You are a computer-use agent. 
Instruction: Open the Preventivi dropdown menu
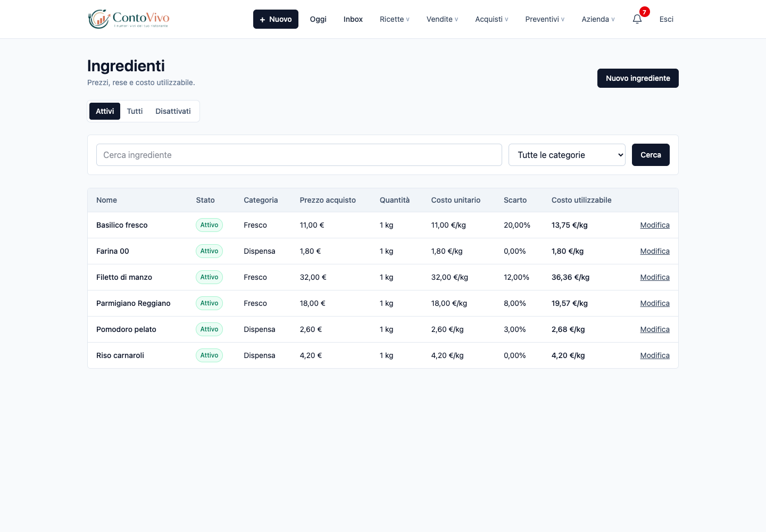[545, 19]
